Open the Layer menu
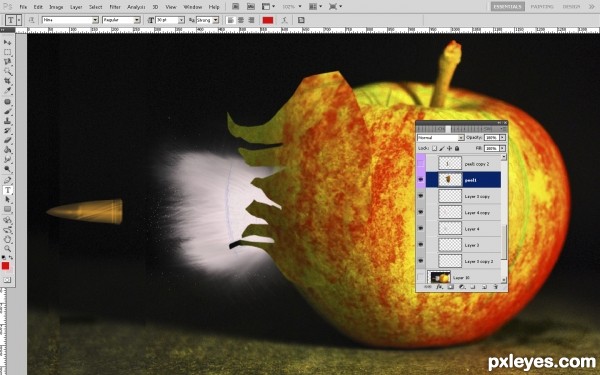The image size is (600, 375). 76,7
